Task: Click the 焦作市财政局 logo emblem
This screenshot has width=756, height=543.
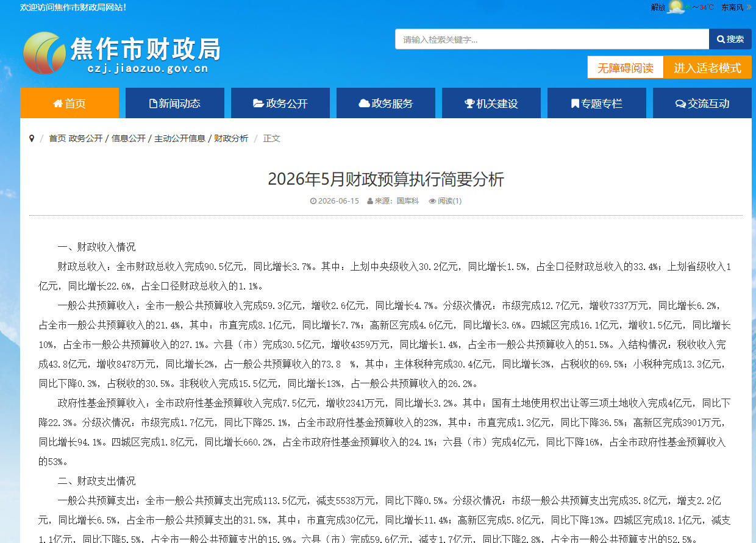Action: coord(45,53)
